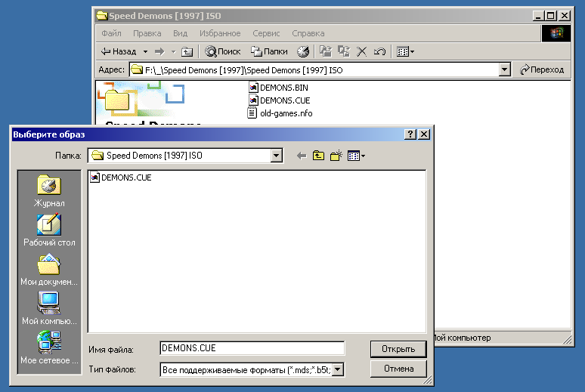Click the Move To folder toolbar icon

point(326,51)
